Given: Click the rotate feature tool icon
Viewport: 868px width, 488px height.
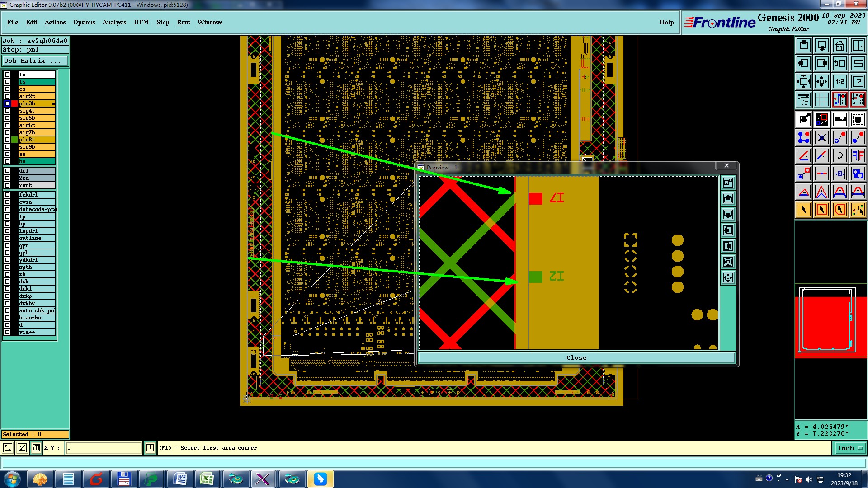Looking at the screenshot, I should [x=840, y=155].
